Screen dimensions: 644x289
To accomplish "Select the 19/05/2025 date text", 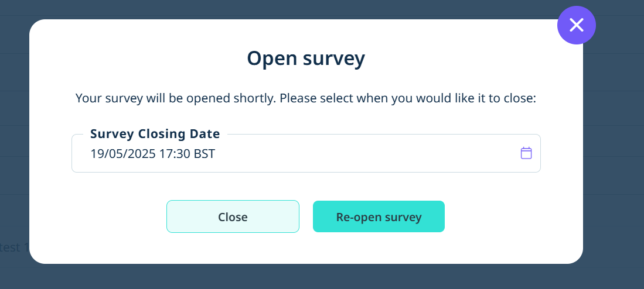I will (x=123, y=154).
